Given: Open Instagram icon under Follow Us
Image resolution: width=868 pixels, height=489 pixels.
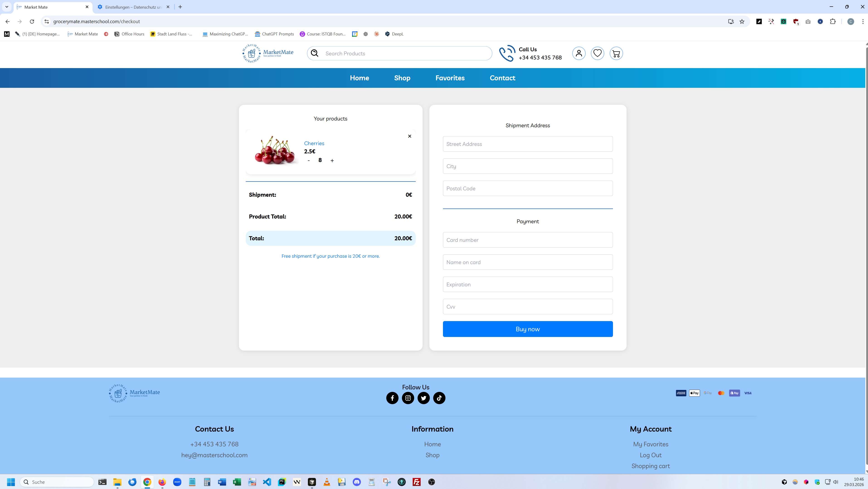Looking at the screenshot, I should click(x=408, y=398).
